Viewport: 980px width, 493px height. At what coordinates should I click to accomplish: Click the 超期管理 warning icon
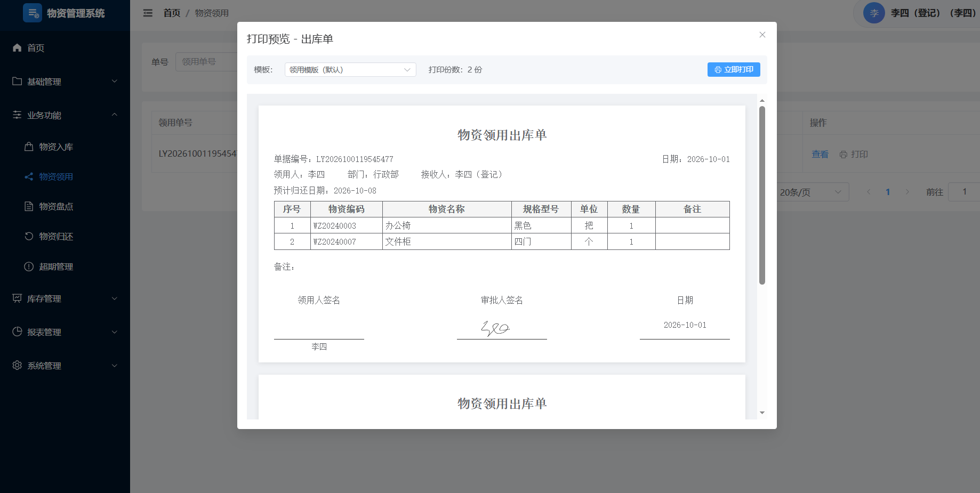tap(29, 266)
